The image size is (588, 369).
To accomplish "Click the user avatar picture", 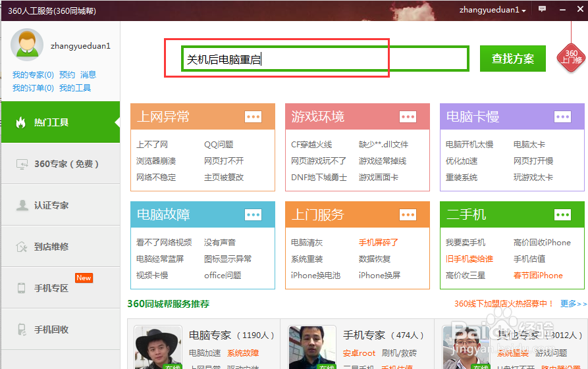I will coord(26,45).
